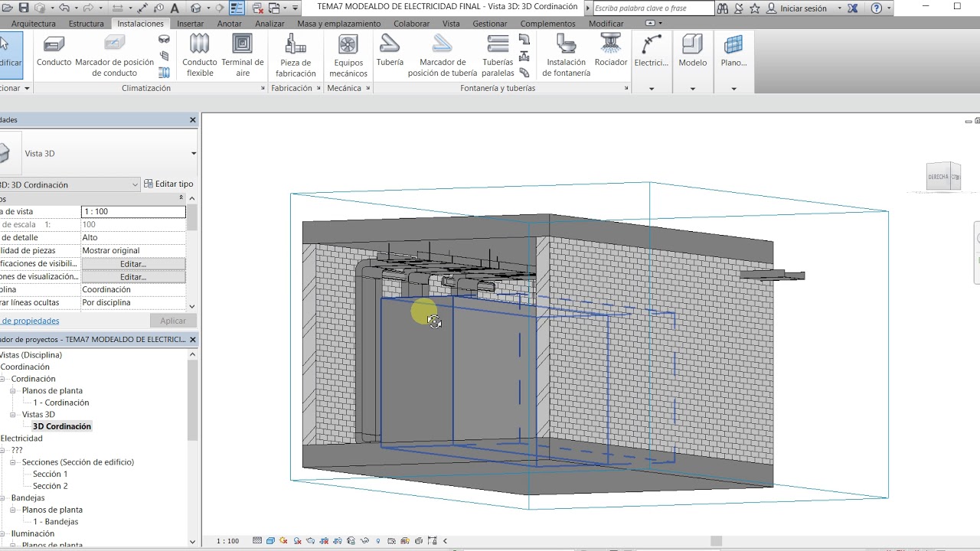Open the 3D Cordinación view instance dropdown

coord(135,184)
